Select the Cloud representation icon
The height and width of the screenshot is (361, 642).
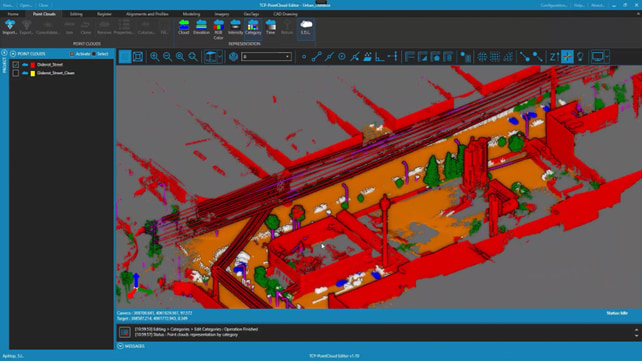coord(184,25)
